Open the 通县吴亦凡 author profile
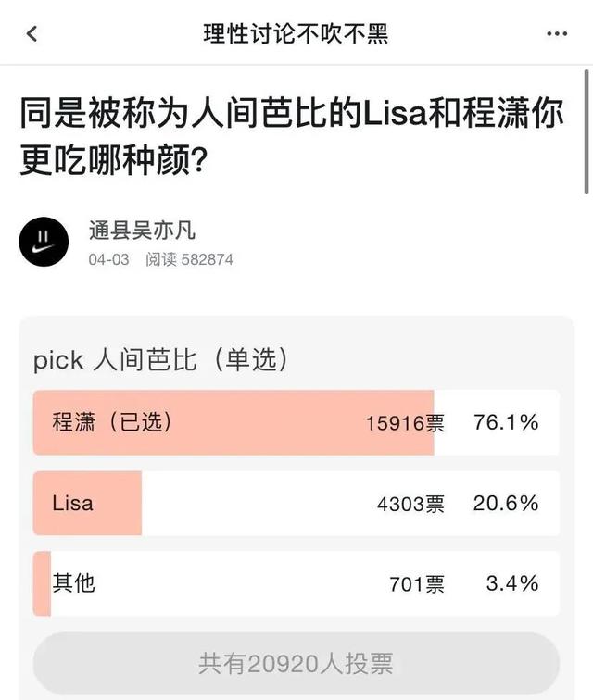Screen dimensions: 593x700 (x=142, y=231)
